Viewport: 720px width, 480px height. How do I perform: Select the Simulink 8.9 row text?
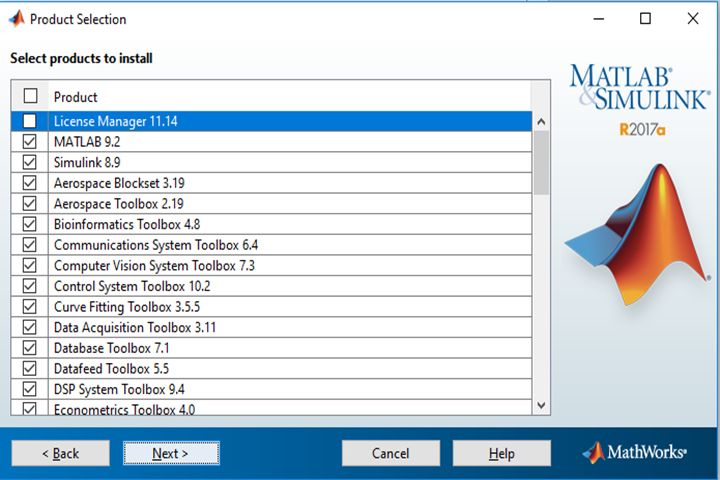tap(87, 163)
